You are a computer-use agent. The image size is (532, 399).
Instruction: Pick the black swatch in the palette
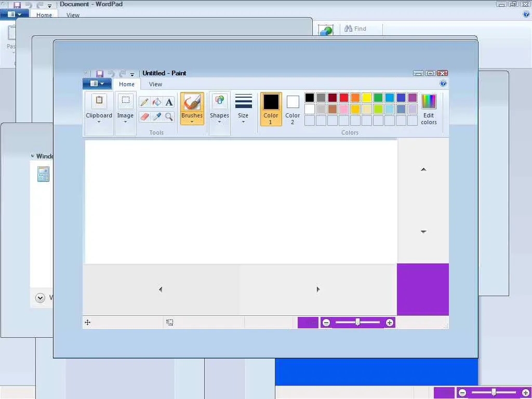[310, 98]
